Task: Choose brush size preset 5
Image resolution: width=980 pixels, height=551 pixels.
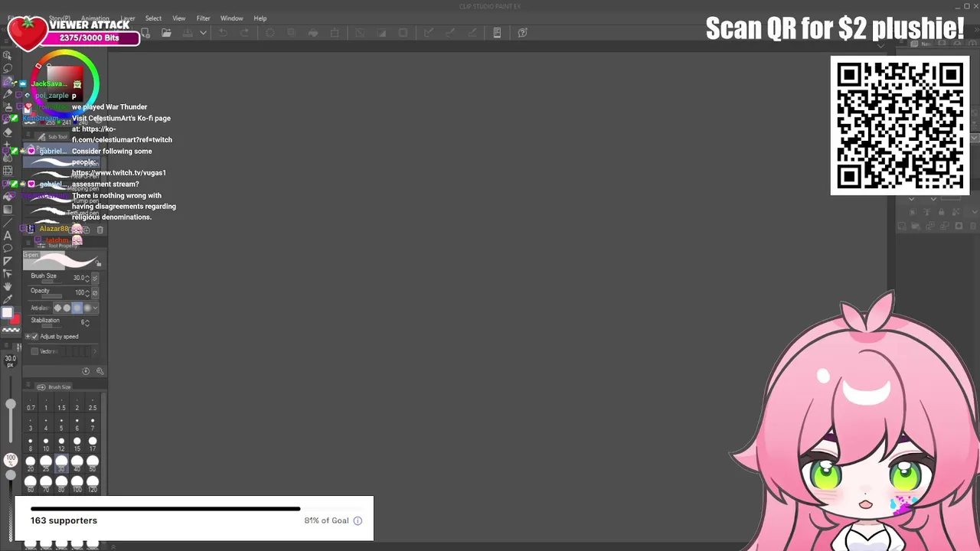Action: pyautogui.click(x=61, y=423)
